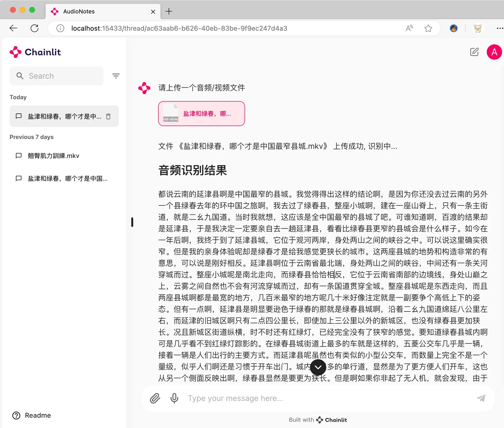
Task: Record audio with the microphone icon
Action: click(x=174, y=398)
